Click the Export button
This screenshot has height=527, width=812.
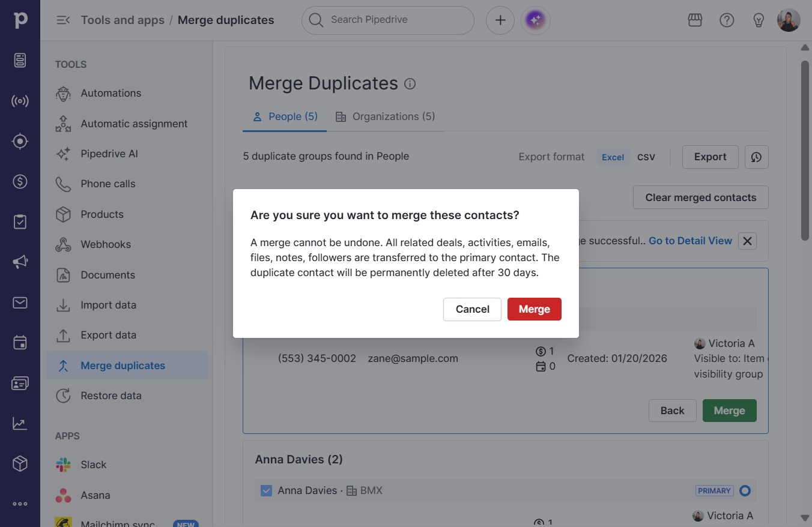pyautogui.click(x=710, y=157)
